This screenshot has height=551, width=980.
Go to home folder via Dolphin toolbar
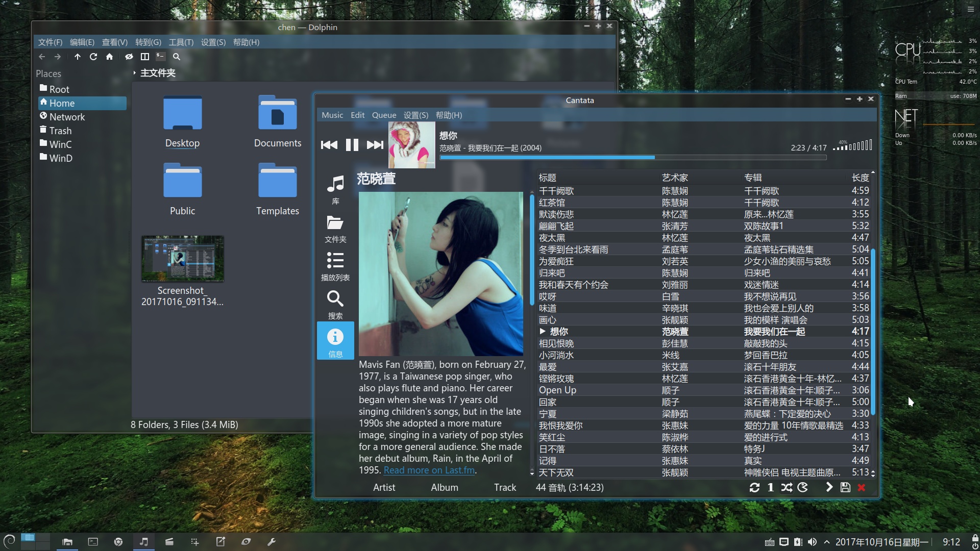[x=109, y=57]
